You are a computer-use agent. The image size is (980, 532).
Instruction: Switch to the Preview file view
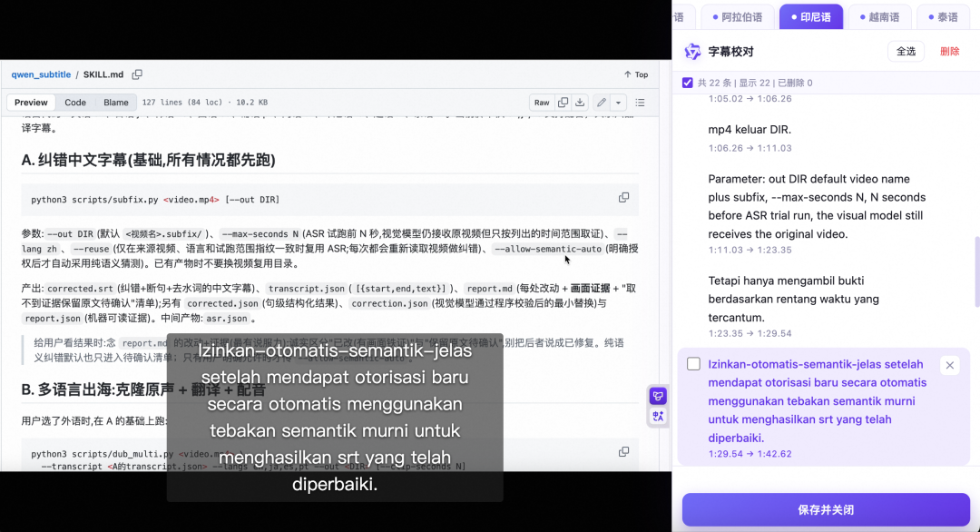pyautogui.click(x=31, y=103)
